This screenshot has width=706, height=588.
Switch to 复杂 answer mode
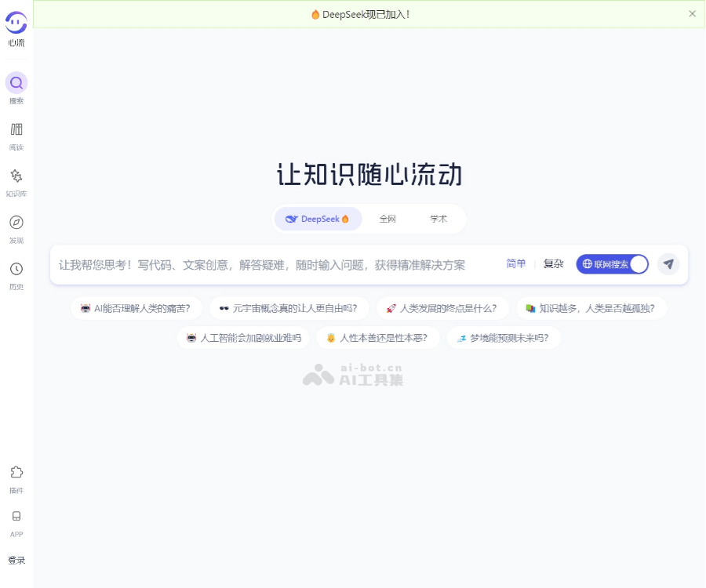click(553, 264)
